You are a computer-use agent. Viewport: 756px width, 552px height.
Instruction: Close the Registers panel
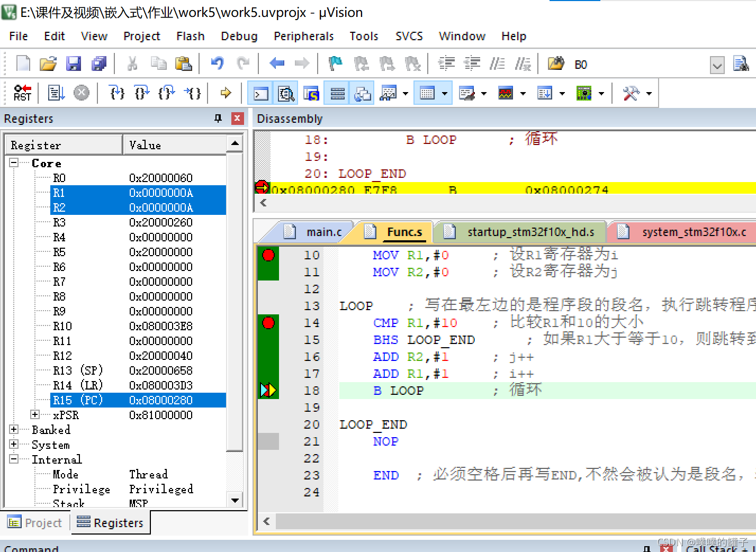coord(238,119)
